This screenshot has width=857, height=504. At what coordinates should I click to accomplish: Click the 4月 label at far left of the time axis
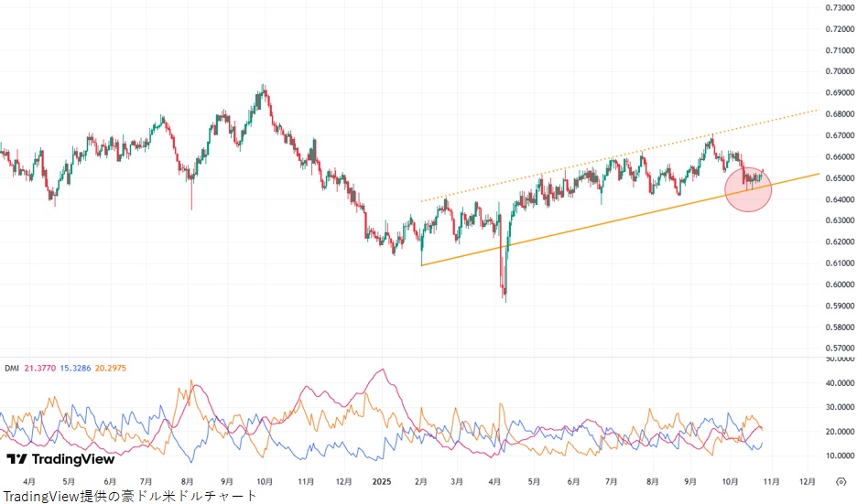pyautogui.click(x=28, y=480)
